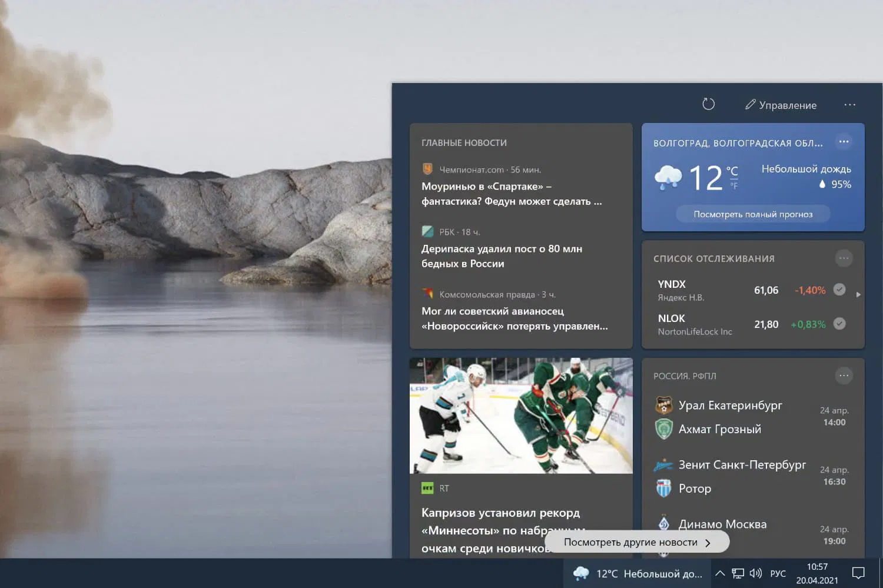
Task: Open weather card options menu
Action: tap(844, 141)
